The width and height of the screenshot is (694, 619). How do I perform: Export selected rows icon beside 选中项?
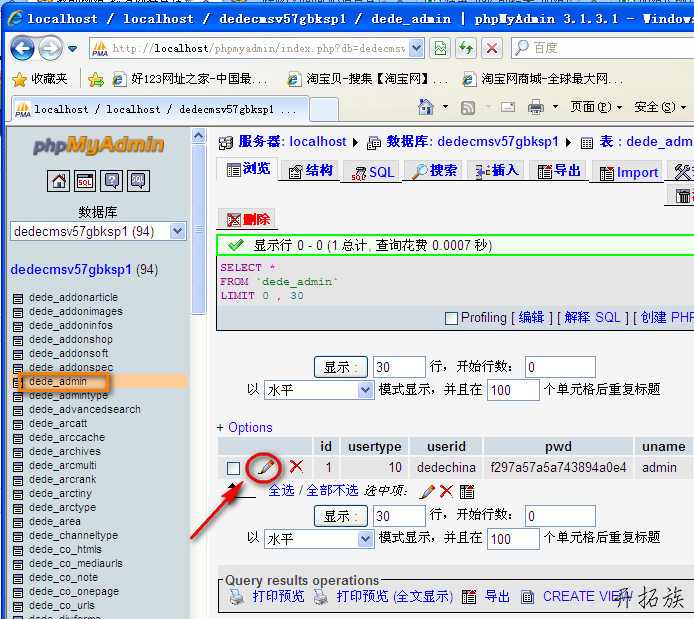click(x=467, y=491)
